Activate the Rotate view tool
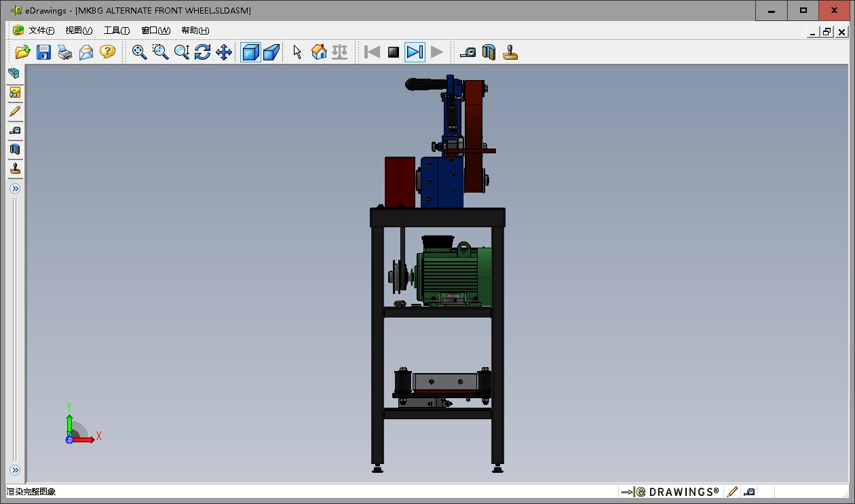The height and width of the screenshot is (504, 855). (202, 52)
